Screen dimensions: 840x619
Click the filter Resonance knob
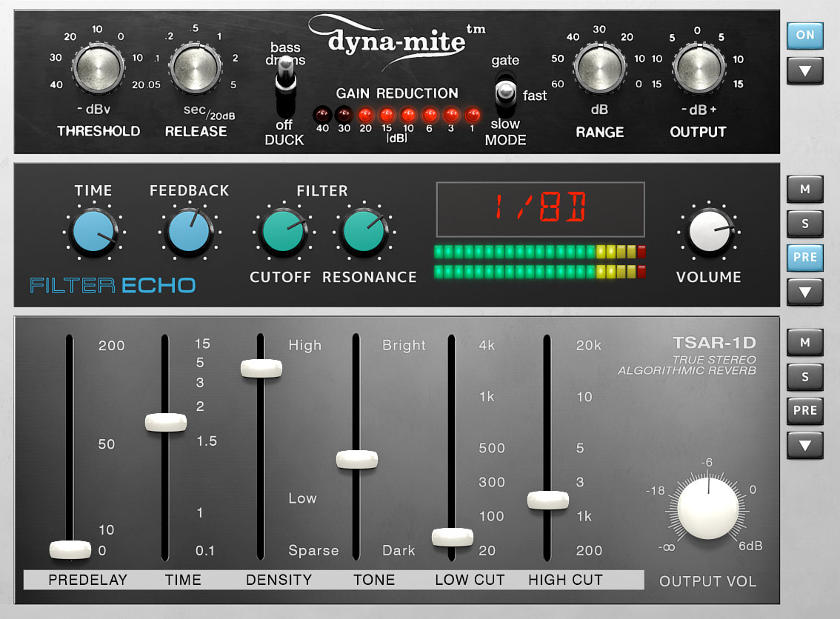pyautogui.click(x=364, y=232)
